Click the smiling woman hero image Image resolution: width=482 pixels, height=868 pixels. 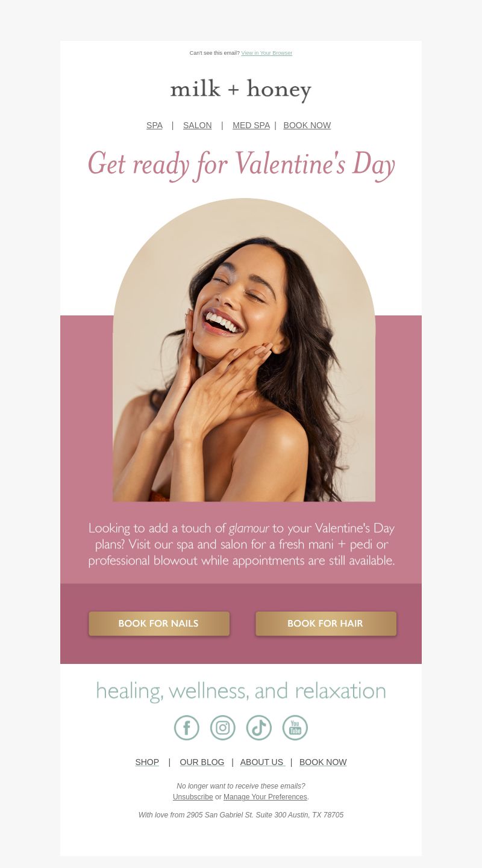click(x=244, y=350)
